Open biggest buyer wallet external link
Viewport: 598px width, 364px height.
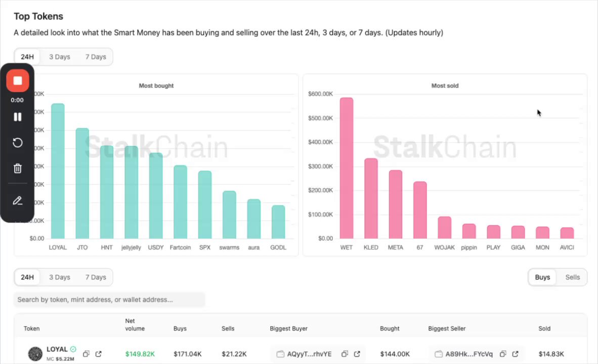click(x=357, y=354)
